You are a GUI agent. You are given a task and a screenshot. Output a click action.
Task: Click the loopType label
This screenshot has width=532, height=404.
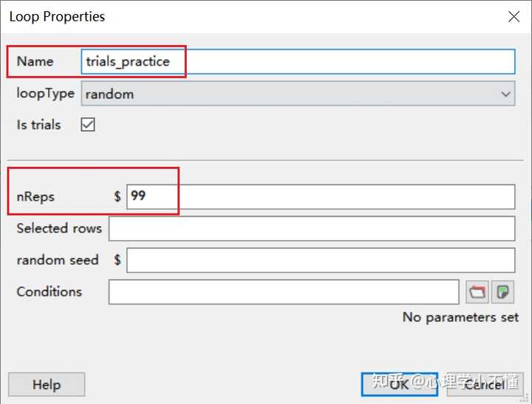pyautogui.click(x=45, y=94)
